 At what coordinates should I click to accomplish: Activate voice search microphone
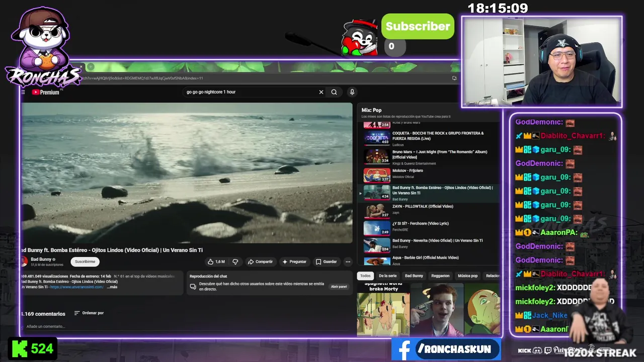(x=352, y=92)
